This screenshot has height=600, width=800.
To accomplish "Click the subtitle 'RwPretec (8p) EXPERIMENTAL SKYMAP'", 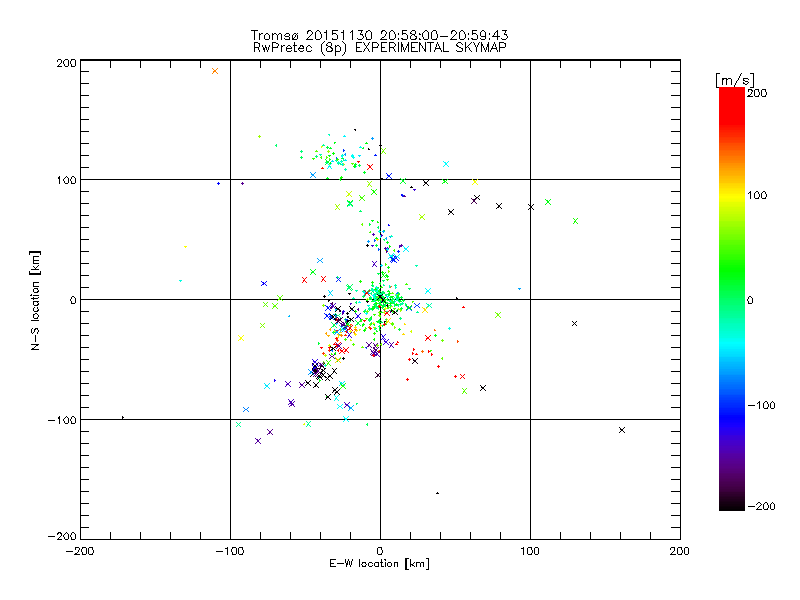I will pos(380,47).
